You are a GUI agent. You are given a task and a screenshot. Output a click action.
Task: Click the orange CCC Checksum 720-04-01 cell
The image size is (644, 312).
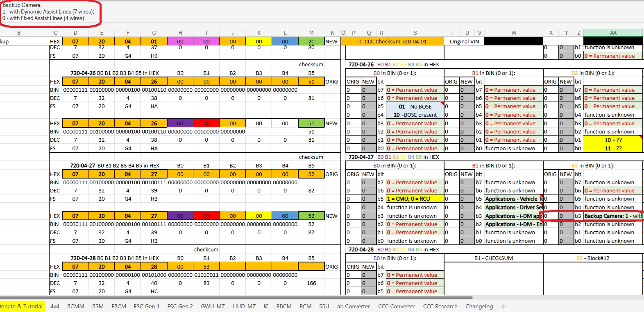click(392, 41)
